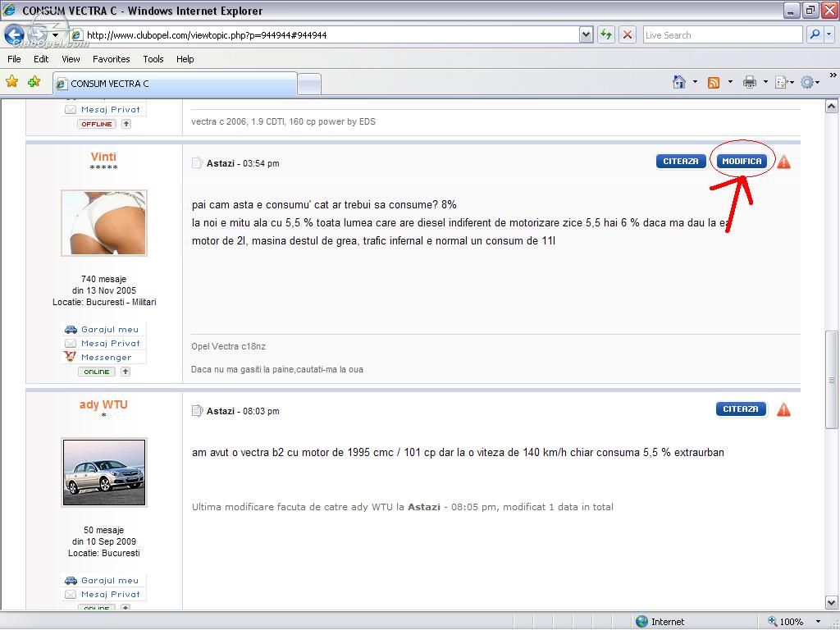
Task: Click CITEAZA on ady WTU's post
Action: [x=741, y=409]
